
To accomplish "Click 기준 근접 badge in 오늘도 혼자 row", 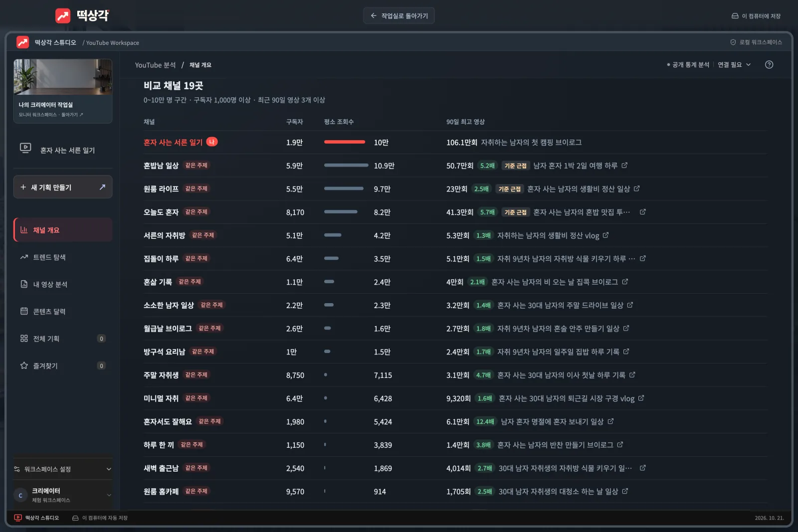I will [515, 212].
